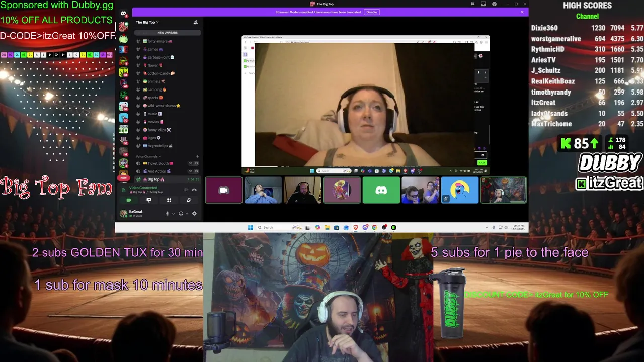644x362 pixels.
Task: Toggle microphone mute for itzGreat
Action: tap(168, 214)
